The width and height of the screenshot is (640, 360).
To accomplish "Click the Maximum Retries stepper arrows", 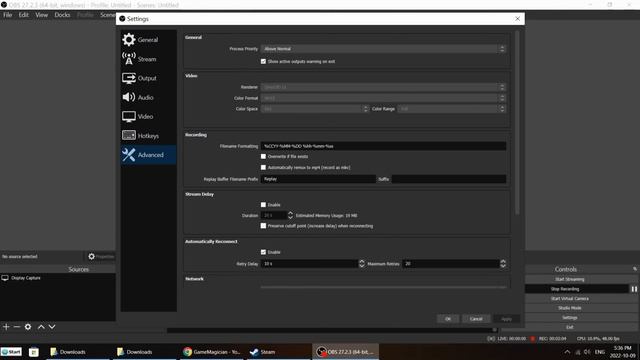I will pyautogui.click(x=503, y=264).
